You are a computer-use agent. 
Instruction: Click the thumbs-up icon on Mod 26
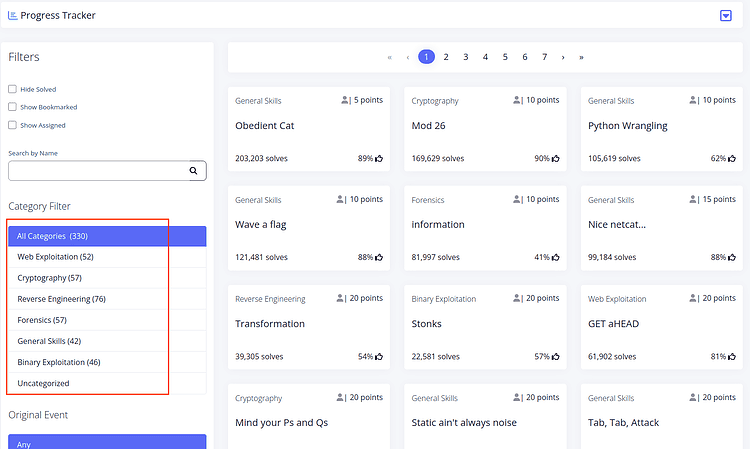(555, 158)
